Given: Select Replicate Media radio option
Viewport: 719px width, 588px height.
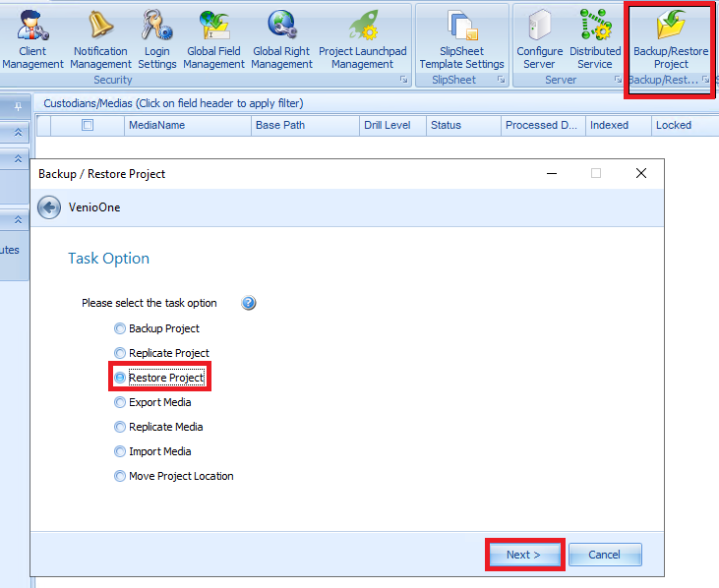Looking at the screenshot, I should pos(158,427).
